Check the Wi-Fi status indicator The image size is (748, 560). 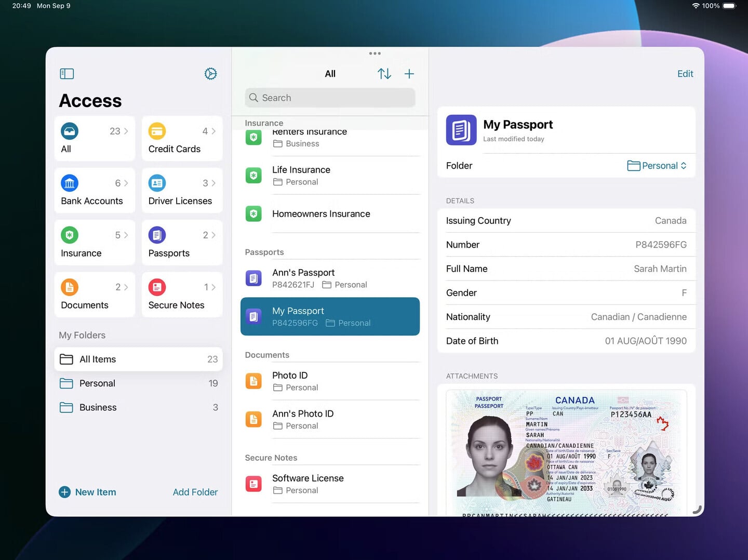[696, 6]
